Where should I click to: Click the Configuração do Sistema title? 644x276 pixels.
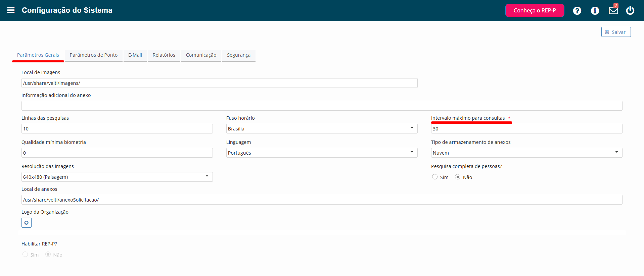click(67, 10)
